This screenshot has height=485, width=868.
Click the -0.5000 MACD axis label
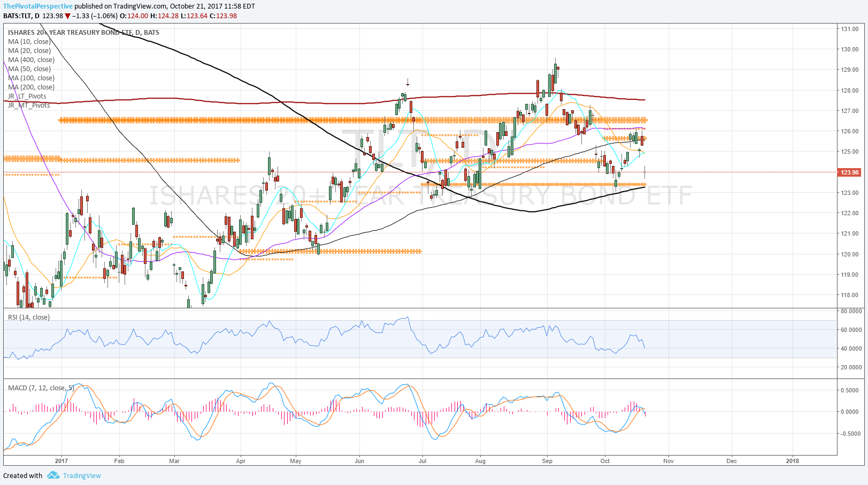[850, 434]
